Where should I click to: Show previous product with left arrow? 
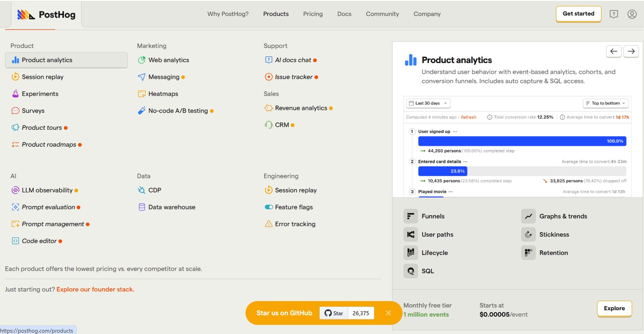click(613, 51)
